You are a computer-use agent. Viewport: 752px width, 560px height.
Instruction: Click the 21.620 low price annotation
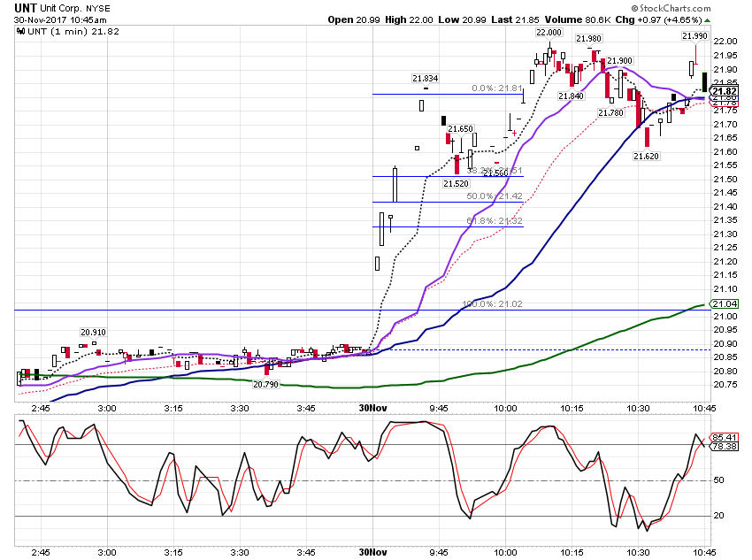pyautogui.click(x=646, y=157)
